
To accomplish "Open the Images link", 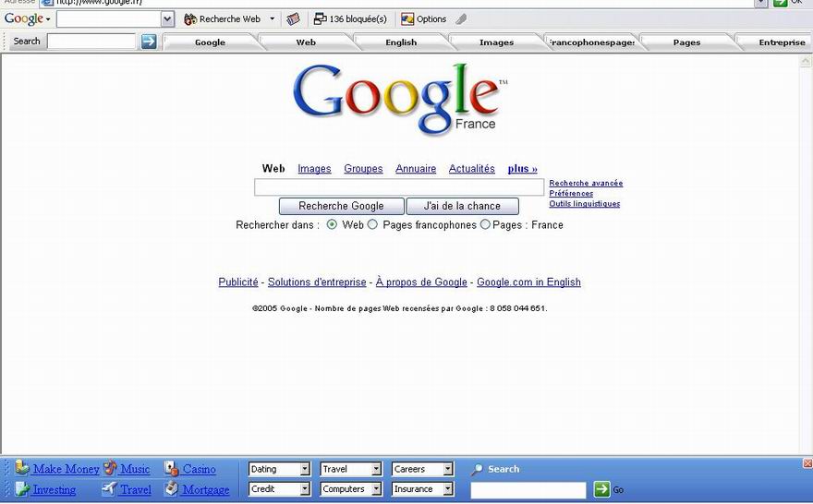I will point(314,168).
